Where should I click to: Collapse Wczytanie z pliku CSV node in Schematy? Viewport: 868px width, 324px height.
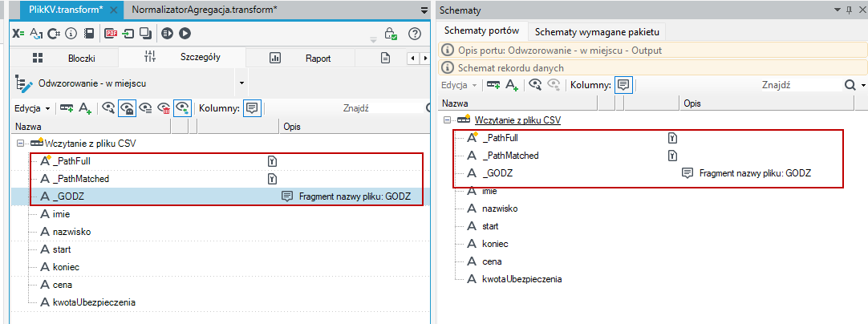click(x=448, y=119)
